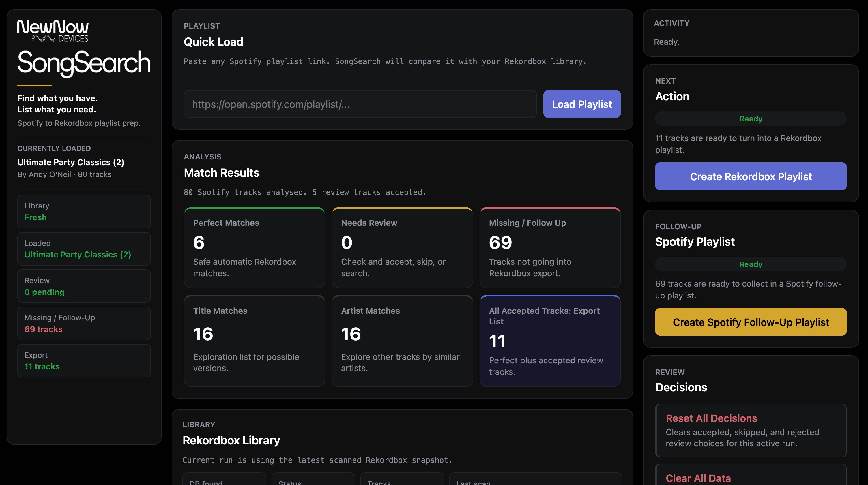Click the 'Match Results' heading

[221, 173]
